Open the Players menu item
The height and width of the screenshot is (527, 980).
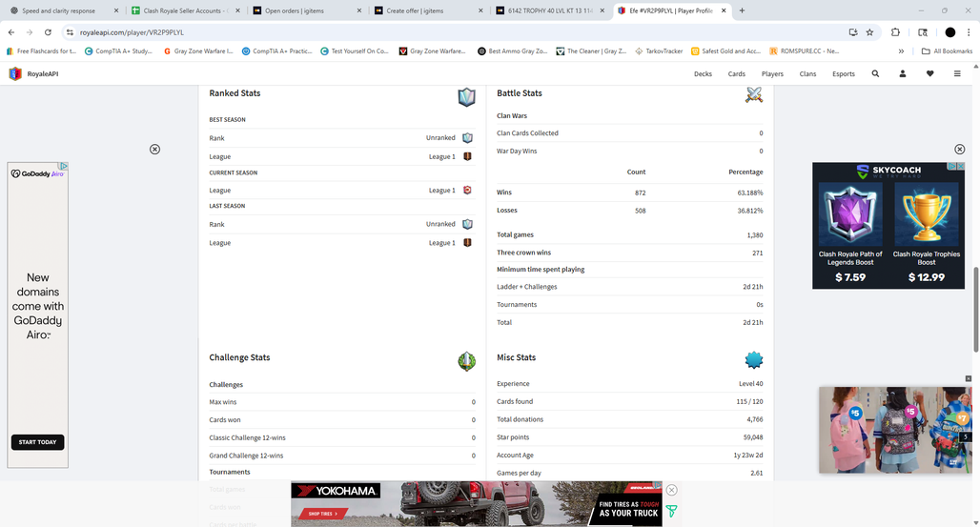click(x=772, y=73)
